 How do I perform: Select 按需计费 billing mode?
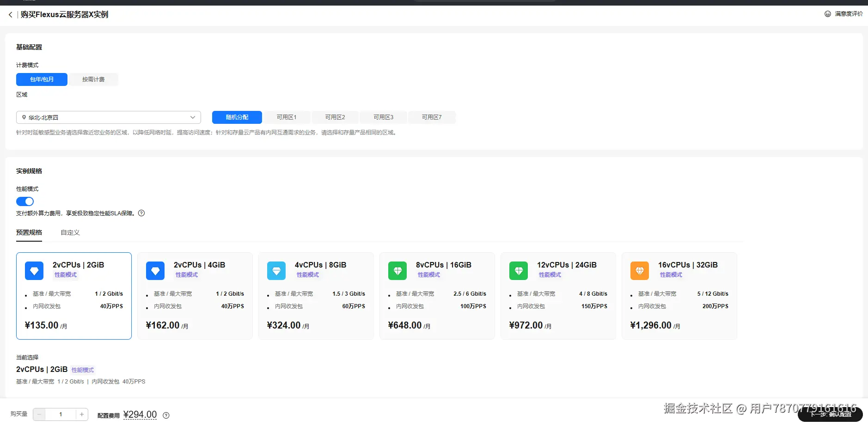(93, 79)
